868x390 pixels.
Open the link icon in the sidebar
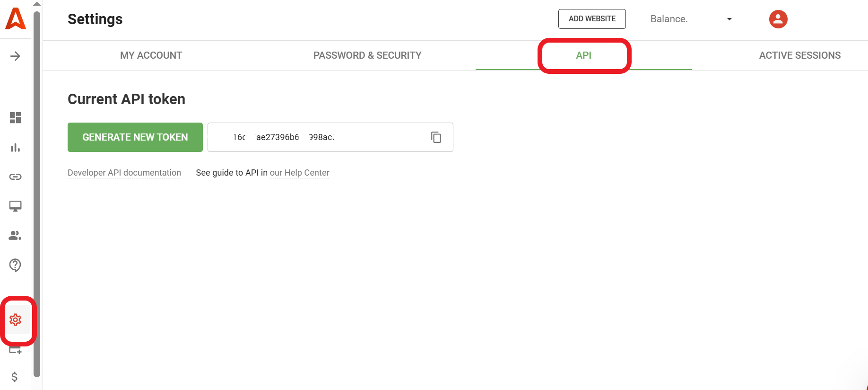coord(16,177)
